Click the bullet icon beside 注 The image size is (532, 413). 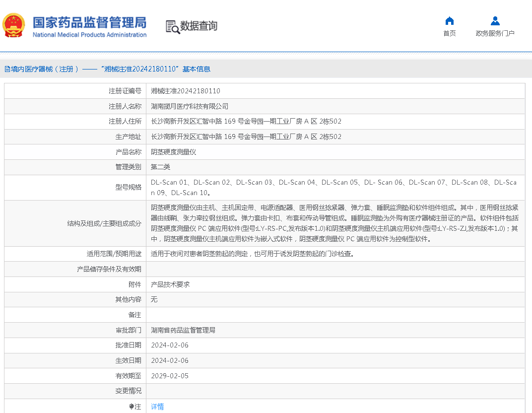(x=132, y=407)
